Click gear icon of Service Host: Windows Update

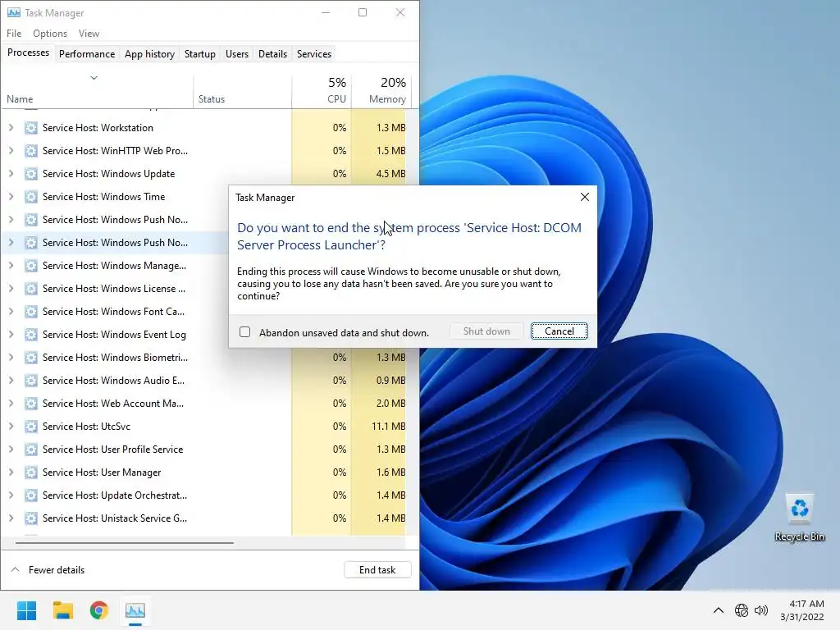tap(31, 174)
